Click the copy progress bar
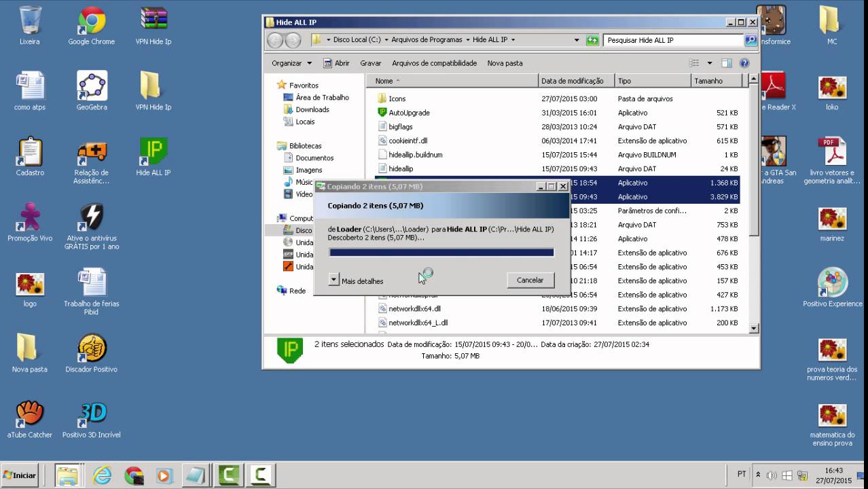The height and width of the screenshot is (489, 868). (x=441, y=253)
